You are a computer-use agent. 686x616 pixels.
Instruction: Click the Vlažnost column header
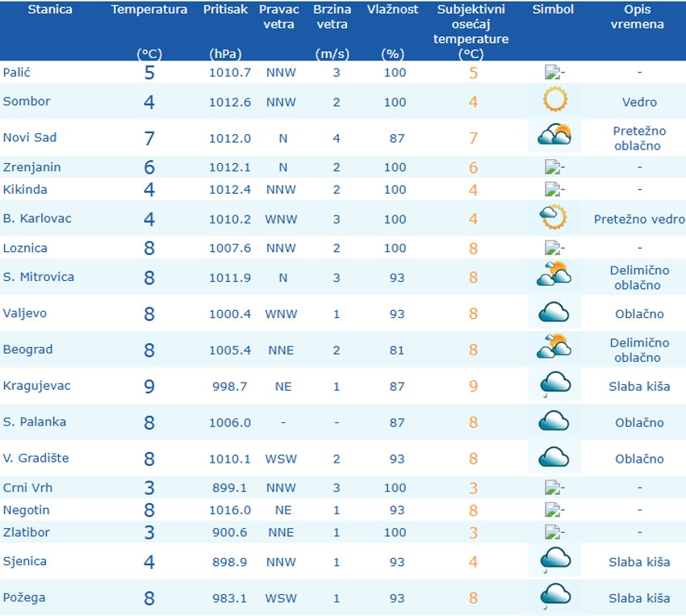point(393,10)
